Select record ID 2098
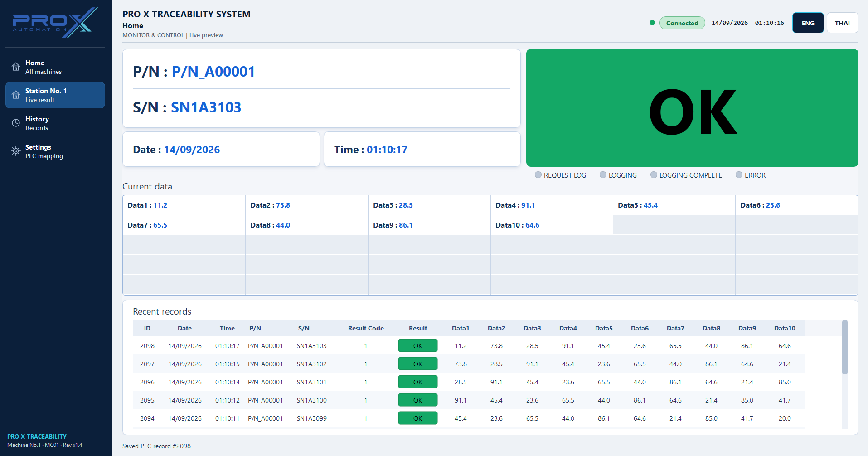 point(147,346)
